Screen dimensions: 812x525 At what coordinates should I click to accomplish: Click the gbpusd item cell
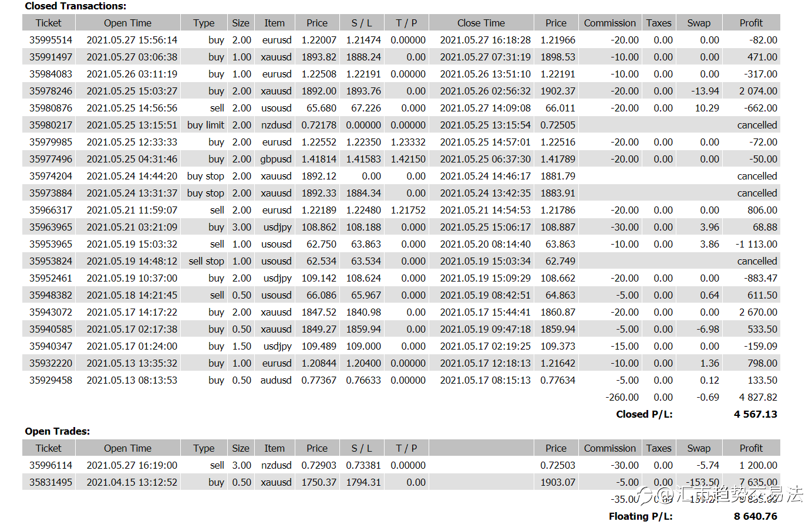pyautogui.click(x=276, y=159)
